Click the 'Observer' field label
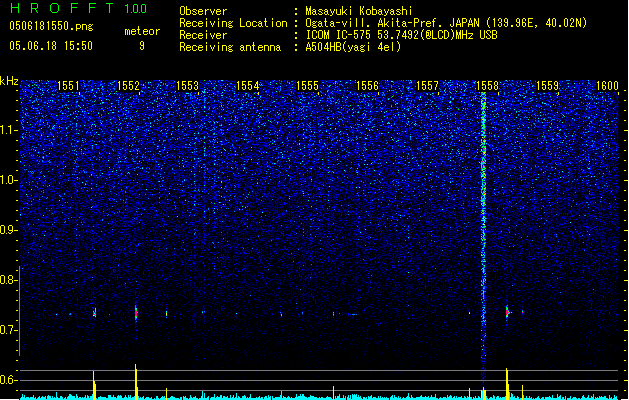Viewport: 629px width, 400px height. point(203,11)
